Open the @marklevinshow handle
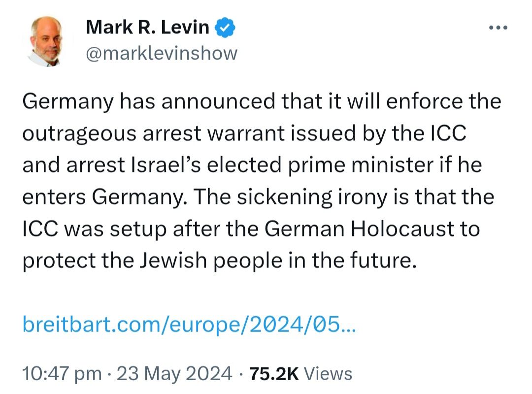Image resolution: width=532 pixels, height=394 pixels. point(162,53)
